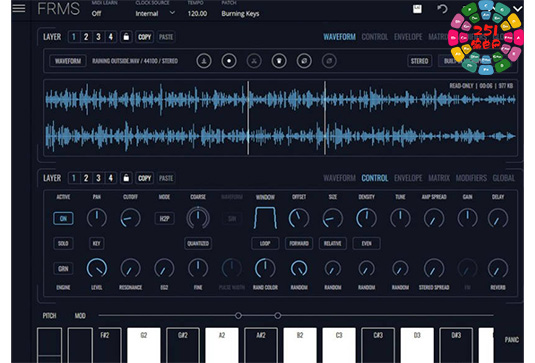The width and height of the screenshot is (535, 363).
Task: Click the Resonance knob
Action: pos(130,268)
